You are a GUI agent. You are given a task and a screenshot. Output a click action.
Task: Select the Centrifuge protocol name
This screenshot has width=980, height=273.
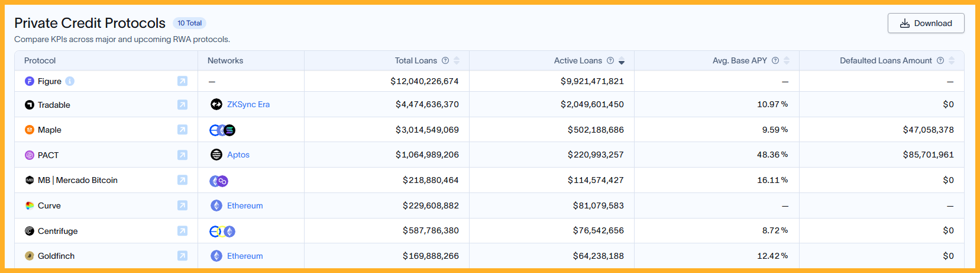[x=58, y=231]
